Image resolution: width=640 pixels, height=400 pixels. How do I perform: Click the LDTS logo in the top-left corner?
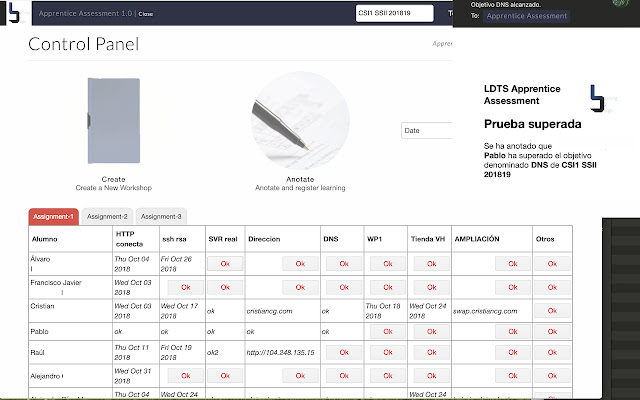pos(12,13)
